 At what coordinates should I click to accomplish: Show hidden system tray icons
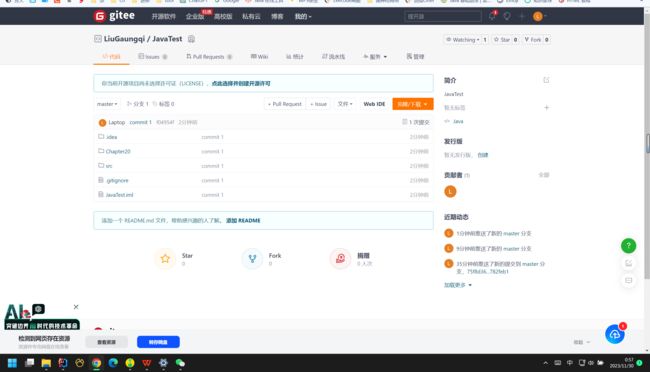pos(546,363)
